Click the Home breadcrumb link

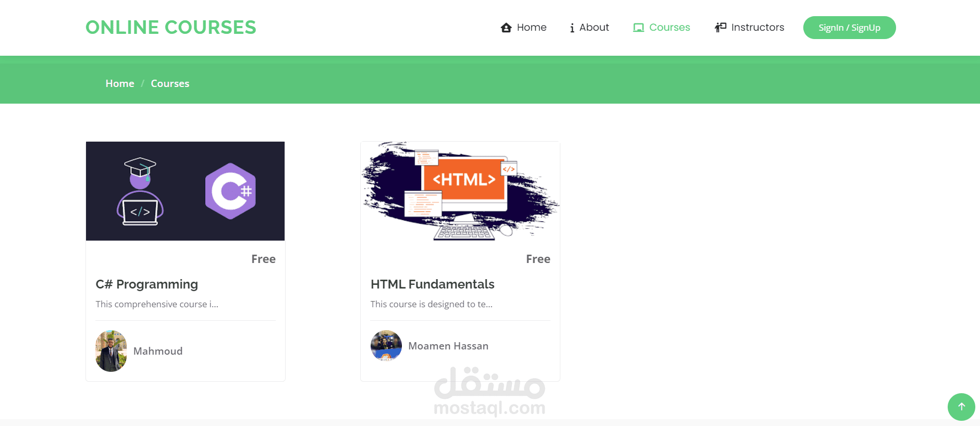coord(120,83)
